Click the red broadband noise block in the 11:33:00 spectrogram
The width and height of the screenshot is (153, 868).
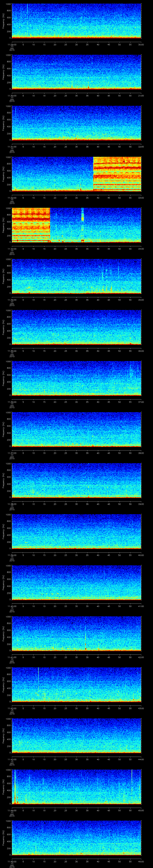[x=31, y=225]
